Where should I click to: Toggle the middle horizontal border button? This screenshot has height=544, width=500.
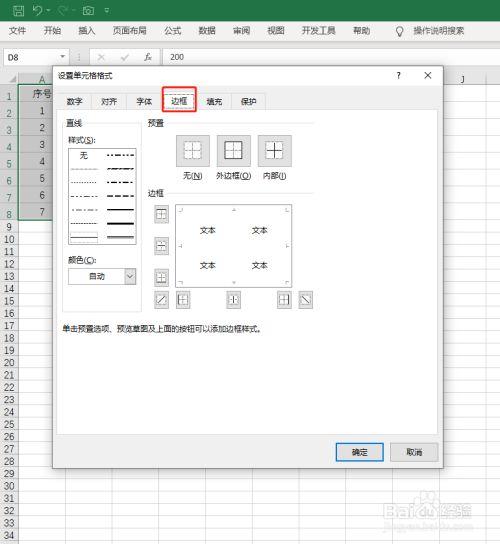pyautogui.click(x=161, y=246)
